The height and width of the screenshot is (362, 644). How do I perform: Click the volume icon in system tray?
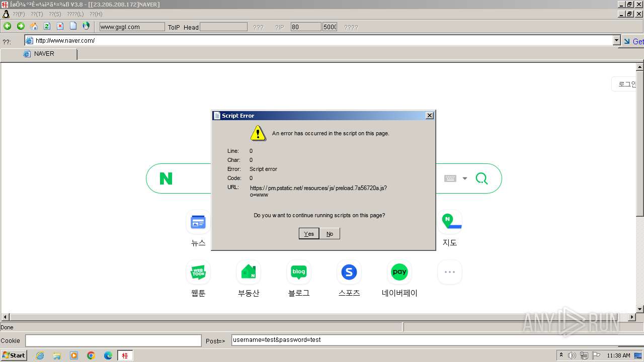pos(572,355)
